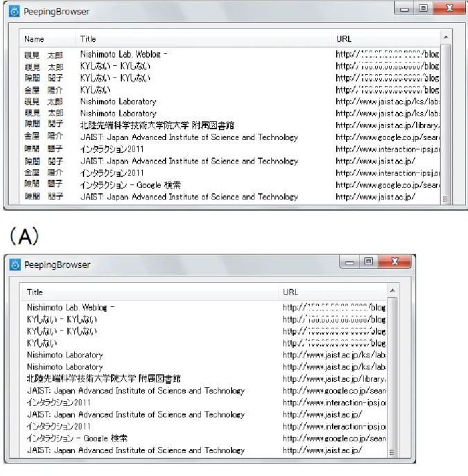Maximize the two-column PeepingBrowser window
Image resolution: width=468 pixels, height=476 pixels.
(x=369, y=261)
